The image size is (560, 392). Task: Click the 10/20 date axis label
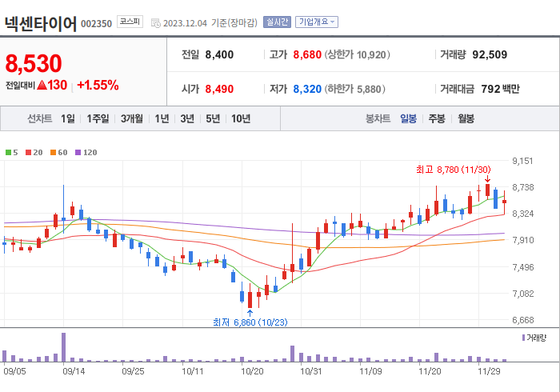252,371
